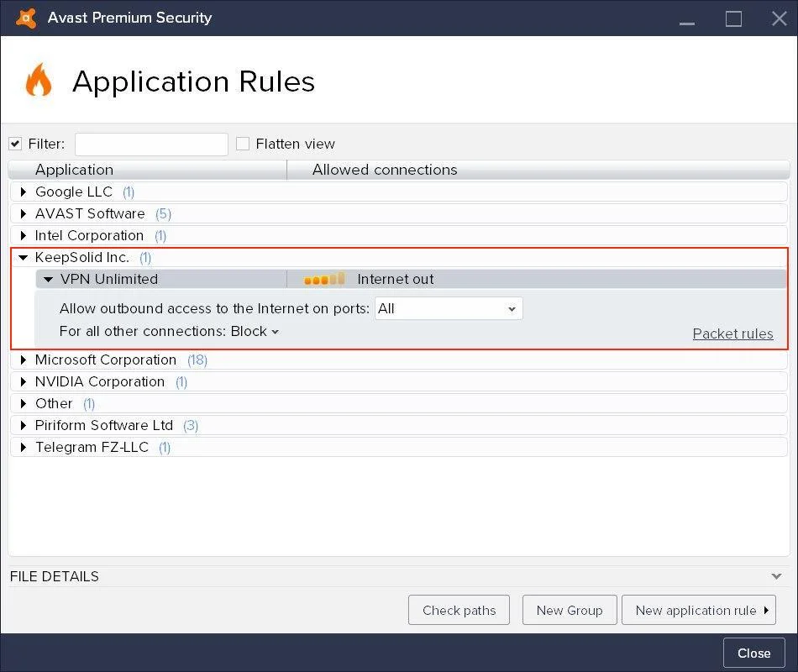798x672 pixels.
Task: Expand the FILE DETAILS panel chevron
Action: point(776,576)
